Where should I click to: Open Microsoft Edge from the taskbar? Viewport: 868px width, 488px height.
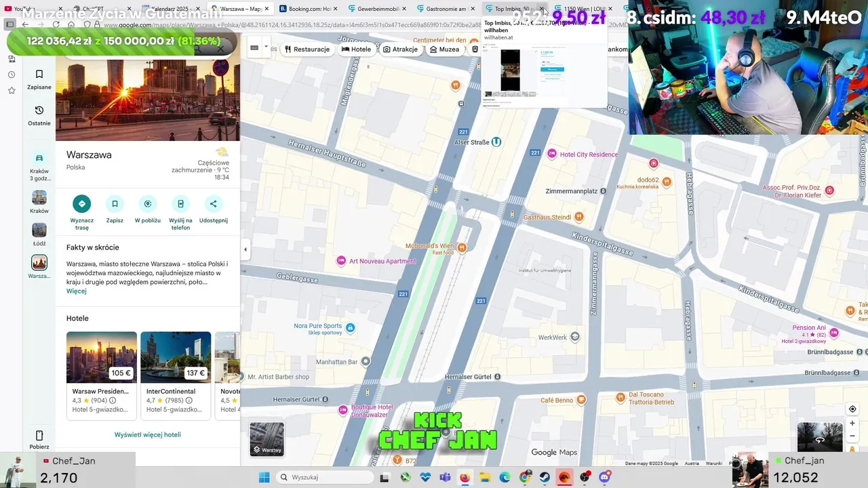click(x=505, y=477)
